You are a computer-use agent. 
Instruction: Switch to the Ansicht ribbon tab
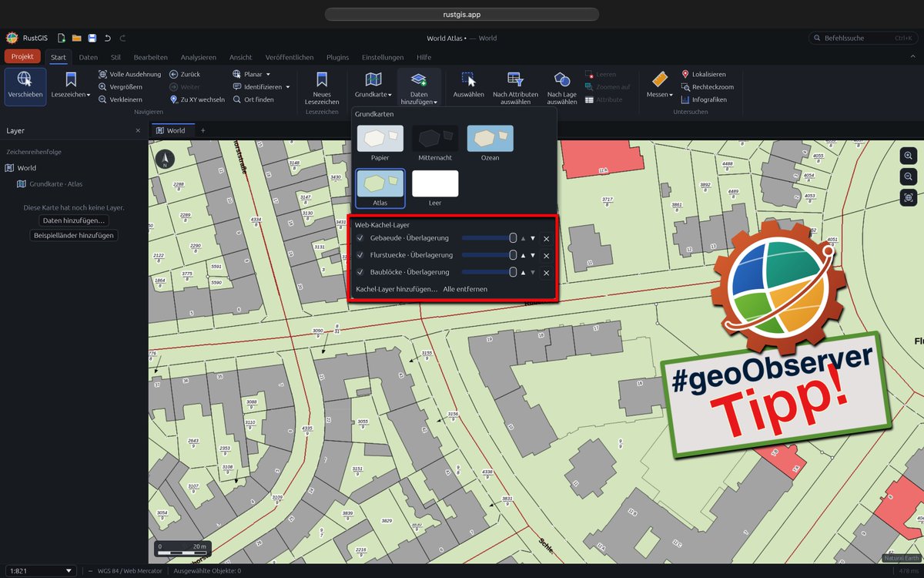[x=241, y=57]
